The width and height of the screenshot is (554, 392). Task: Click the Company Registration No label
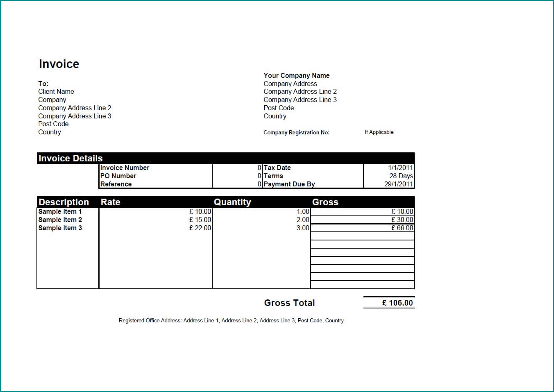click(296, 132)
